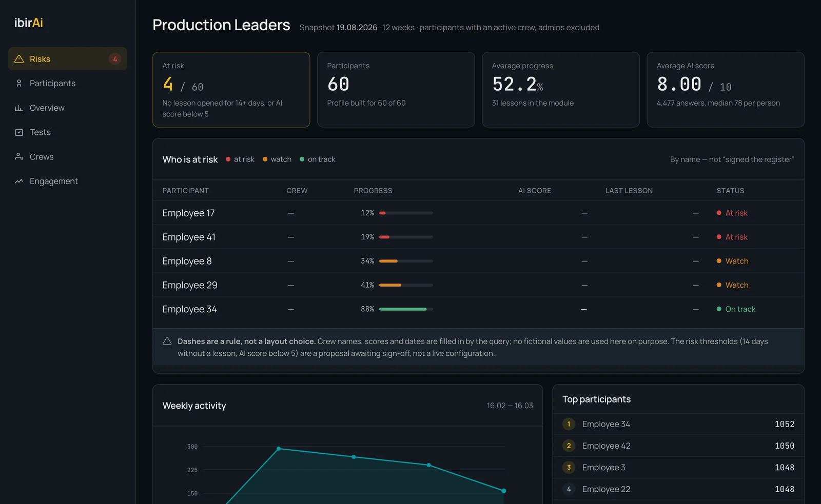Click the Engagement trend line icon in the sidebar

click(x=19, y=181)
